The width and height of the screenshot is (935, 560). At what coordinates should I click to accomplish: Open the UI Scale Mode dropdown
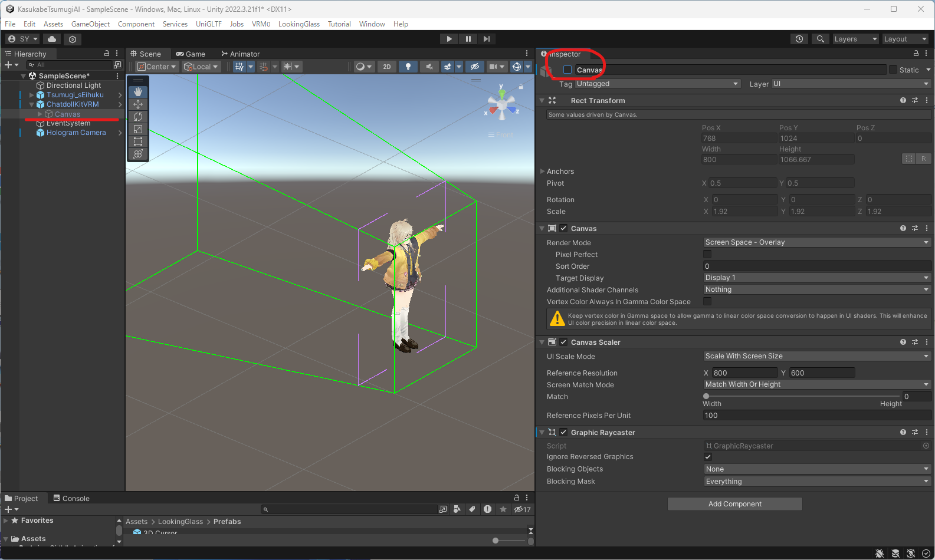coord(817,356)
